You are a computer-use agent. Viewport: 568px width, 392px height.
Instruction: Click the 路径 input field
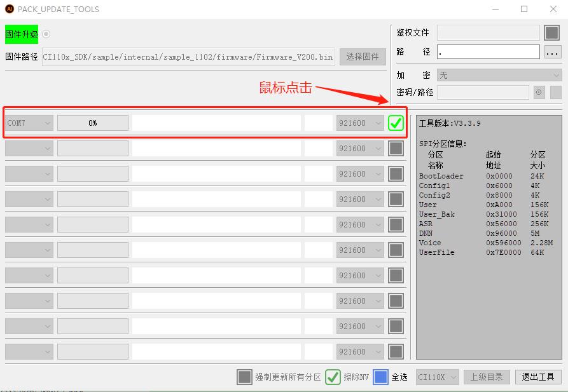pos(488,51)
